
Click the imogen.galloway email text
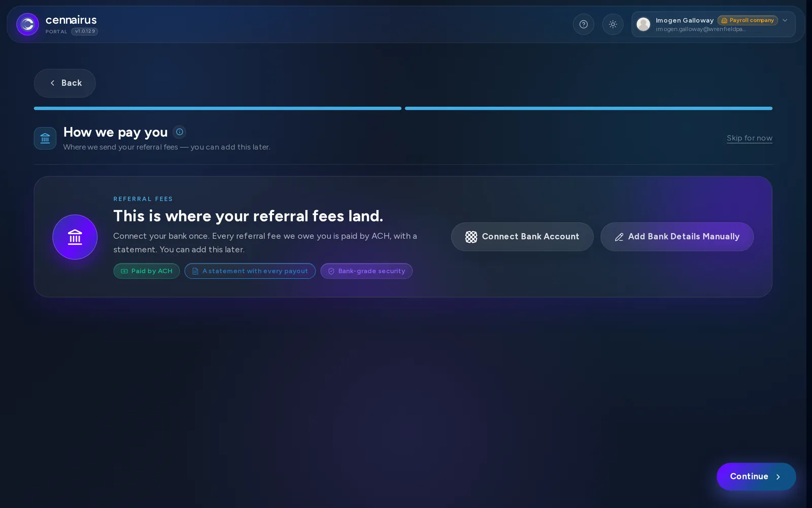pos(700,29)
